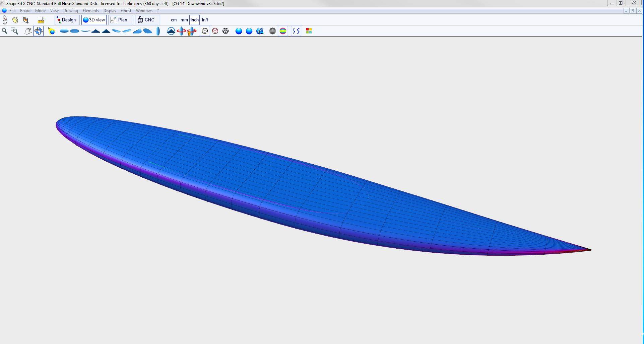Open the Ghost menu
The width and height of the screenshot is (644, 344).
(126, 11)
